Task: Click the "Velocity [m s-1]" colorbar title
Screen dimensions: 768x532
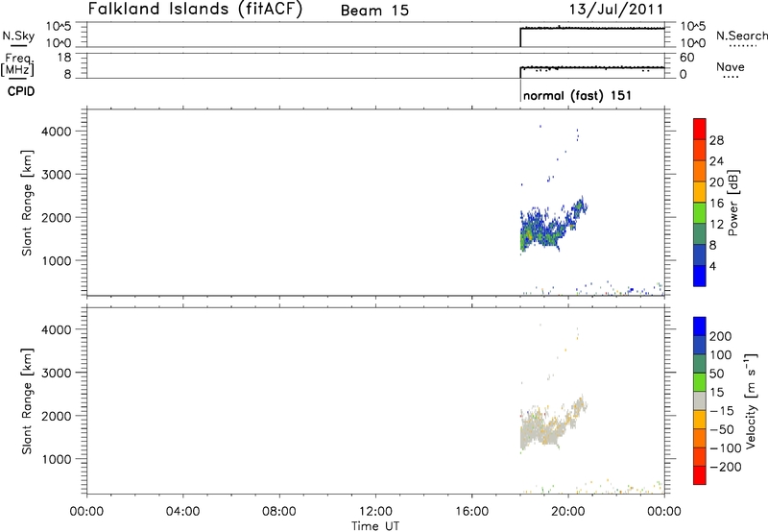Action: tap(751, 401)
